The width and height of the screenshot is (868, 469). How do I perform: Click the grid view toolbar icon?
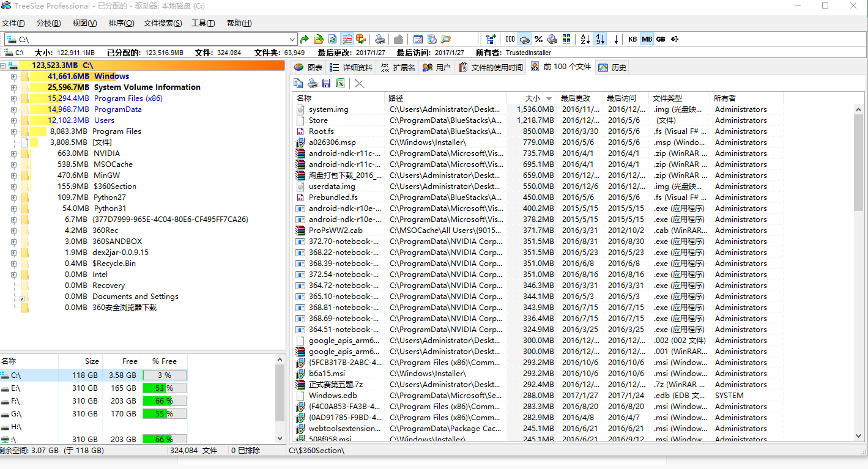click(566, 39)
